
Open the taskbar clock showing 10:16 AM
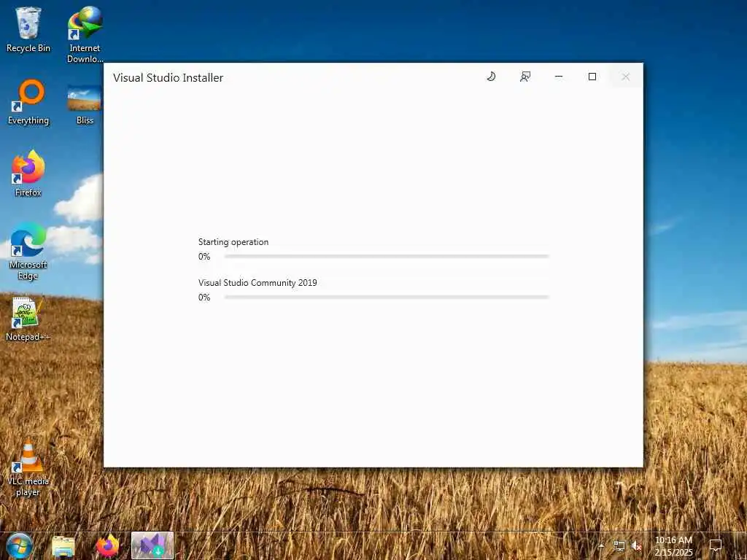pos(673,546)
